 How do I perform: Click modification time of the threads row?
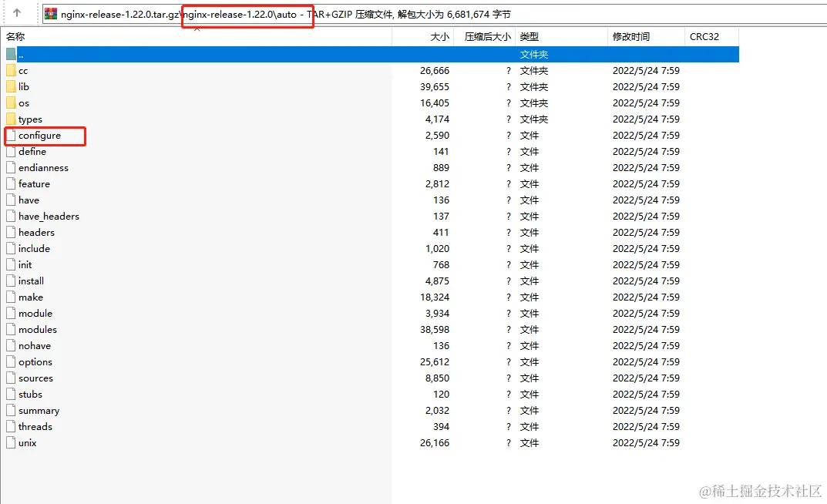[x=646, y=426]
